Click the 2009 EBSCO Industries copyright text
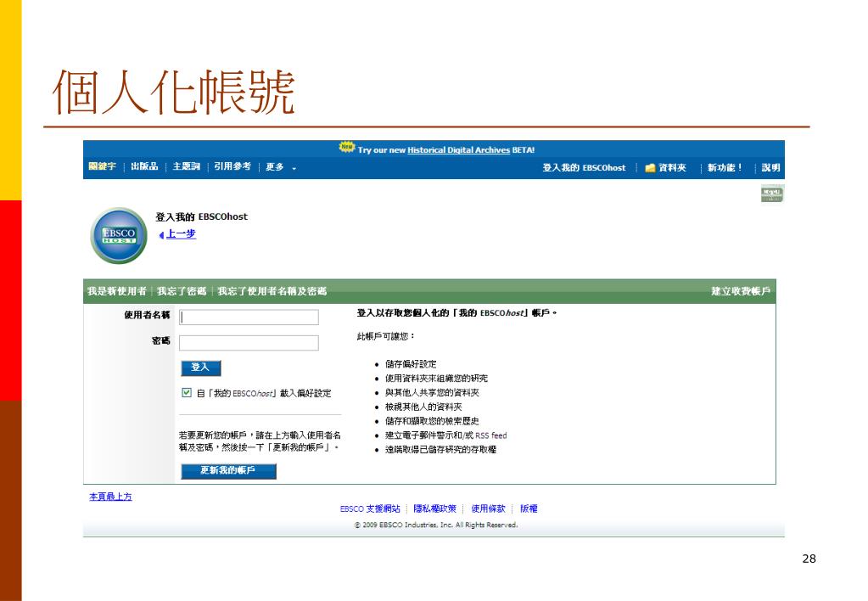The height and width of the screenshot is (601, 868). pyautogui.click(x=435, y=525)
